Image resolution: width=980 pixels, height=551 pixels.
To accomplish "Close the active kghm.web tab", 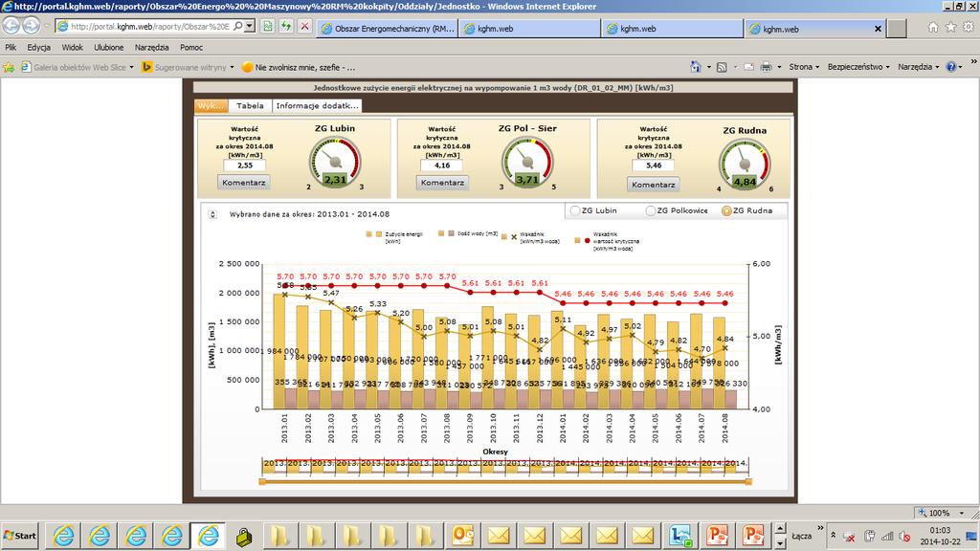I will click(x=878, y=29).
